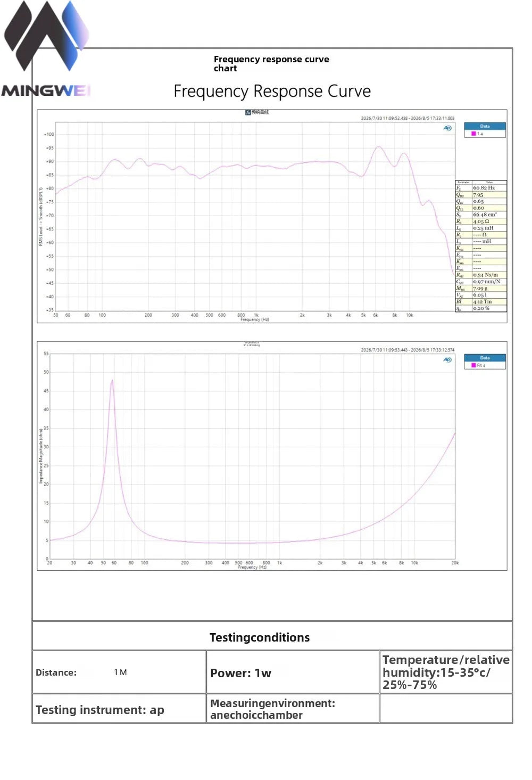
Task: Click the AP logo in the impedance graph
Action: [447, 360]
